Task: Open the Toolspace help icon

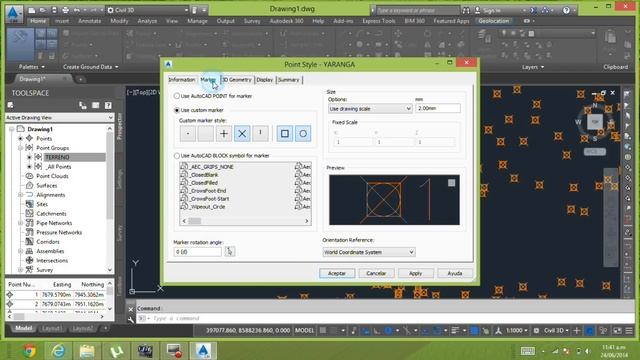Action: point(108,105)
